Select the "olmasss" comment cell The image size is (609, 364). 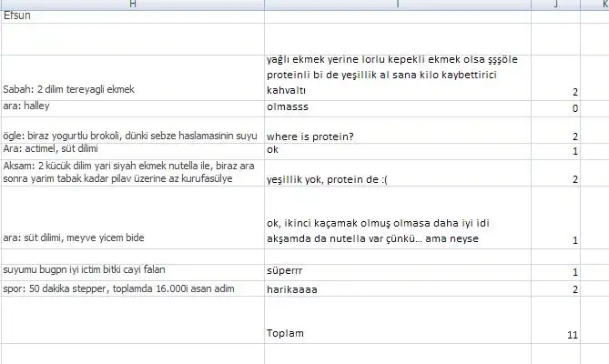[x=398, y=107]
